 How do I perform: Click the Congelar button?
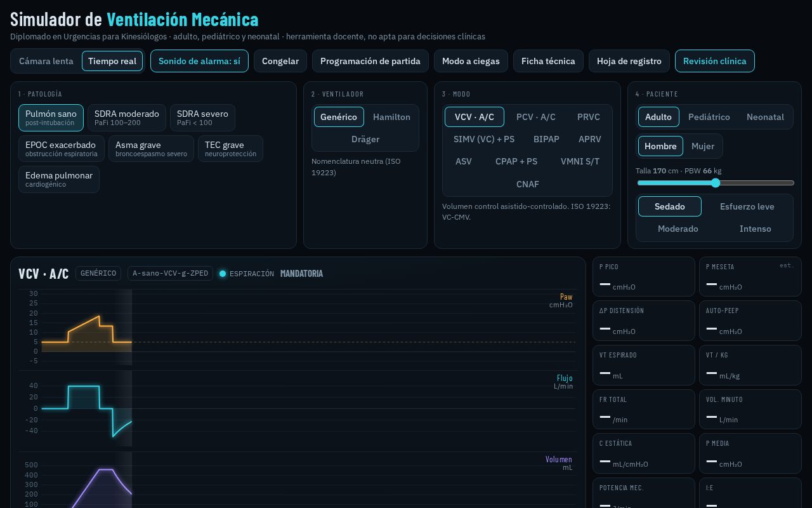click(280, 61)
